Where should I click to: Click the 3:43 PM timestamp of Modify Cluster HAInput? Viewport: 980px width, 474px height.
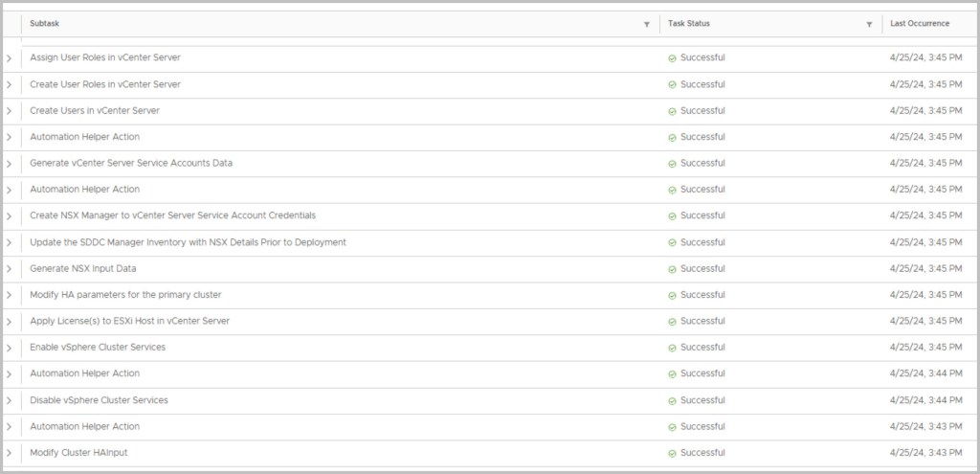925,453
